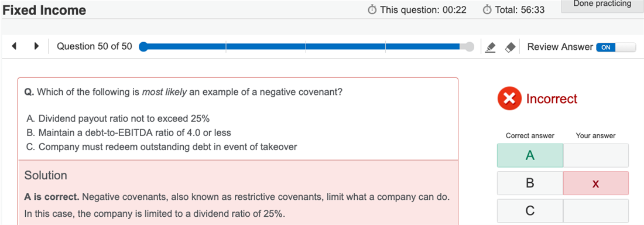
Task: Click the question timer stopwatch icon
Action: click(x=372, y=9)
